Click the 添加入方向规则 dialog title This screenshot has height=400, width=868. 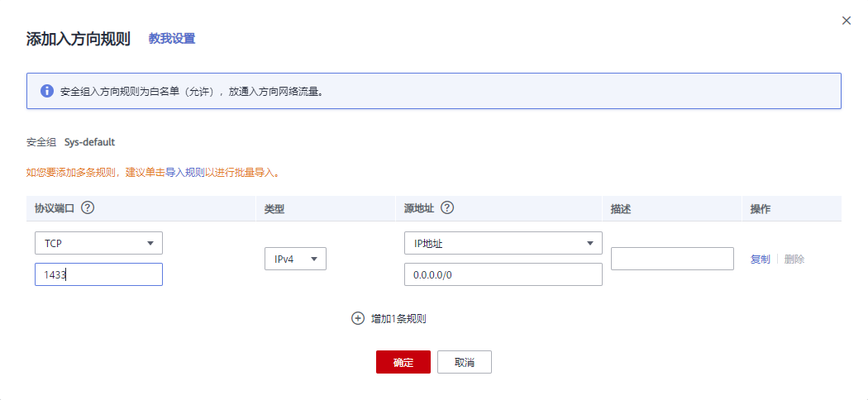point(78,39)
